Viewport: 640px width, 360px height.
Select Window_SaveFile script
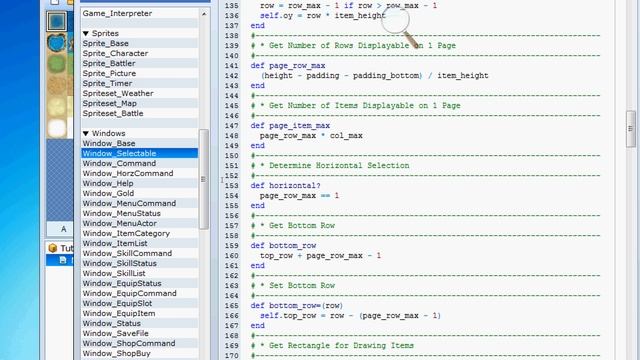click(x=140, y=333)
